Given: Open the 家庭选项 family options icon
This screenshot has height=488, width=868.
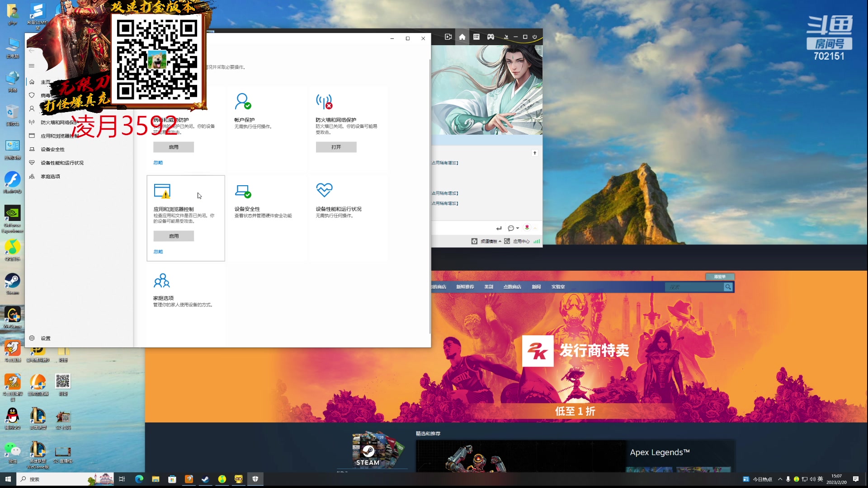Looking at the screenshot, I should coord(161,281).
